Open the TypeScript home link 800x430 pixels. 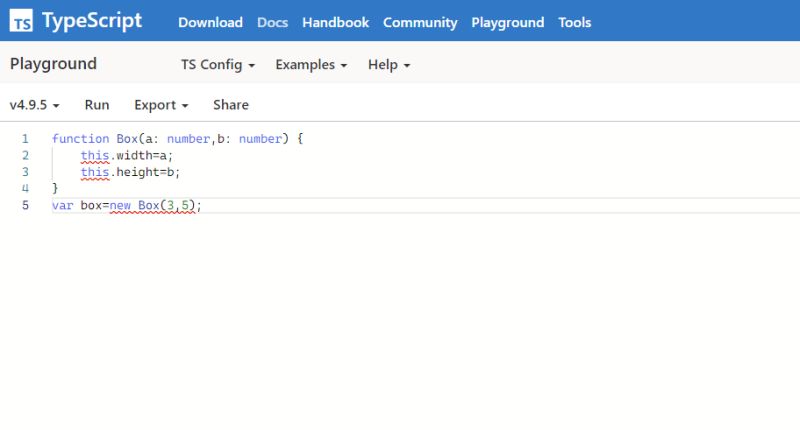(92, 21)
